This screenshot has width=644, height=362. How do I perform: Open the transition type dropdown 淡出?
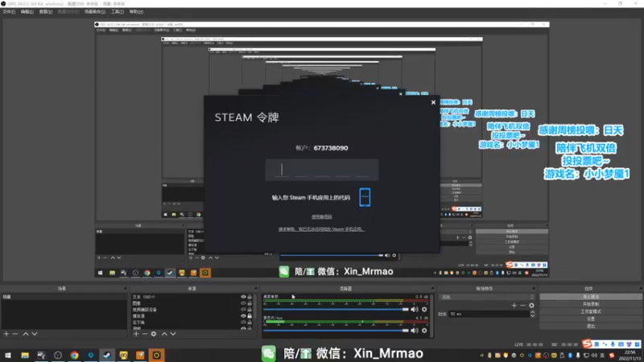click(487, 297)
